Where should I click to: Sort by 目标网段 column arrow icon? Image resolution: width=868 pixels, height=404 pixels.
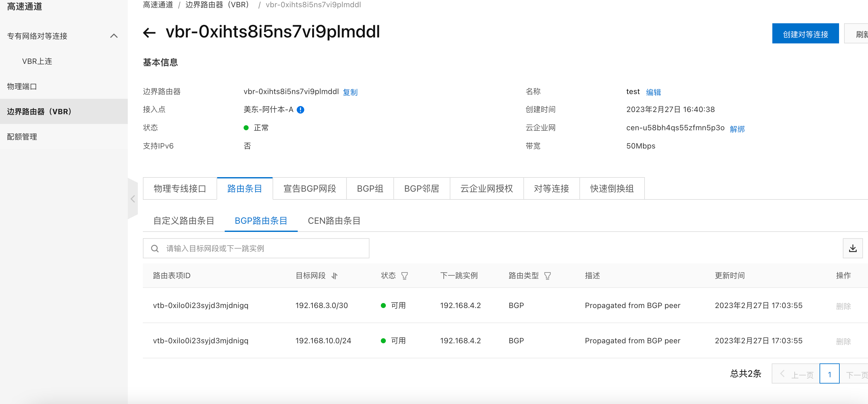pyautogui.click(x=334, y=276)
